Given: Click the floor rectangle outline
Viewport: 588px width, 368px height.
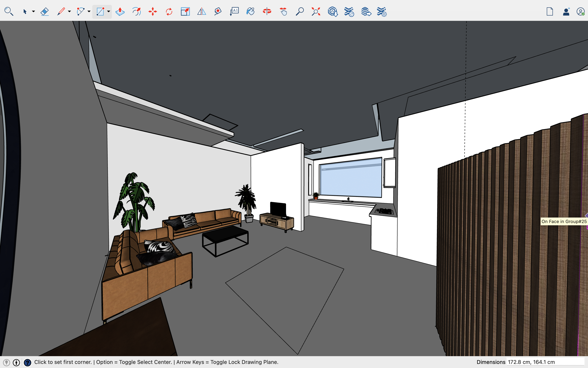Looking at the screenshot, I should pos(285,301).
